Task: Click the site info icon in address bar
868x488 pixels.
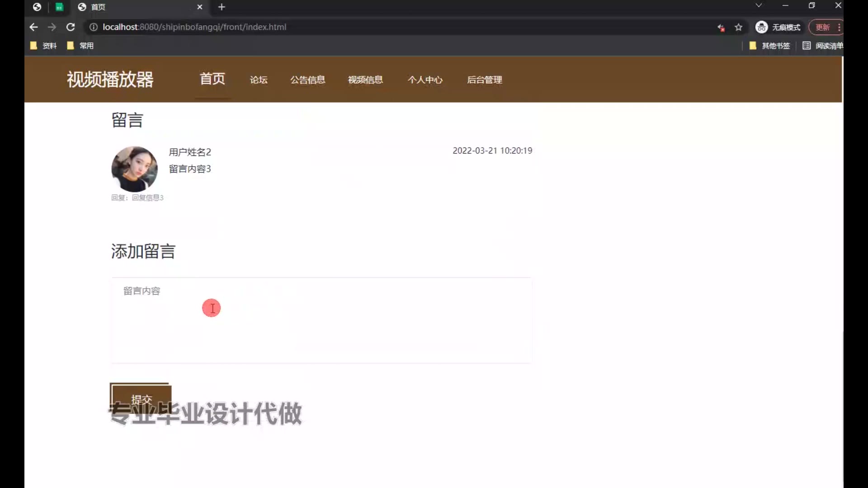Action: pyautogui.click(x=94, y=27)
